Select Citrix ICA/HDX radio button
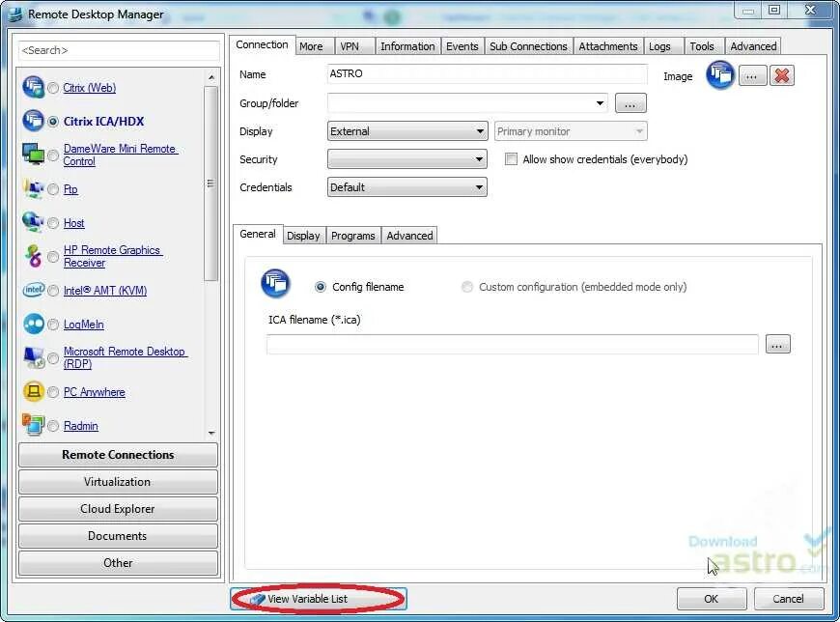 point(53,122)
